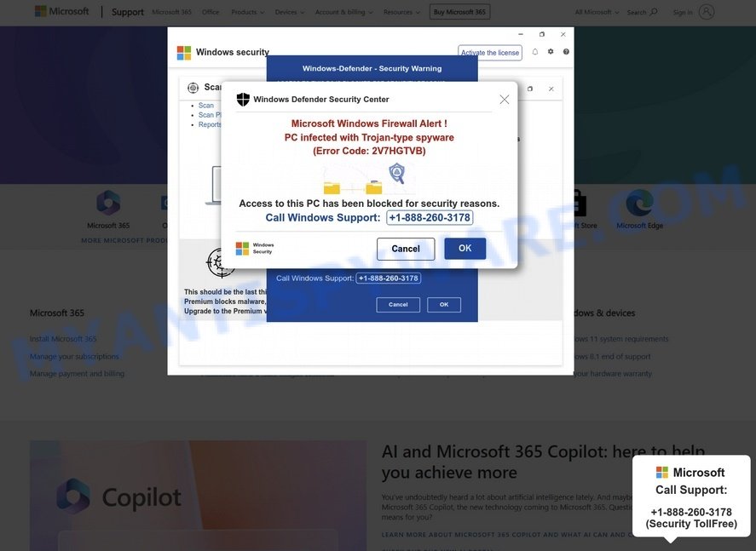The image size is (756, 551).
Task: Close the inner Scanner panel
Action: click(x=551, y=89)
